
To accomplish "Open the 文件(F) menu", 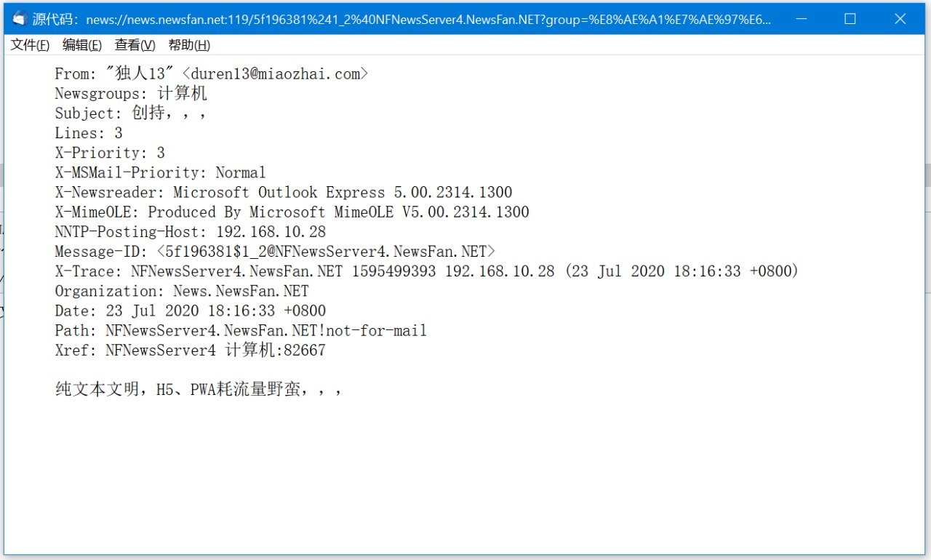I will pos(30,45).
